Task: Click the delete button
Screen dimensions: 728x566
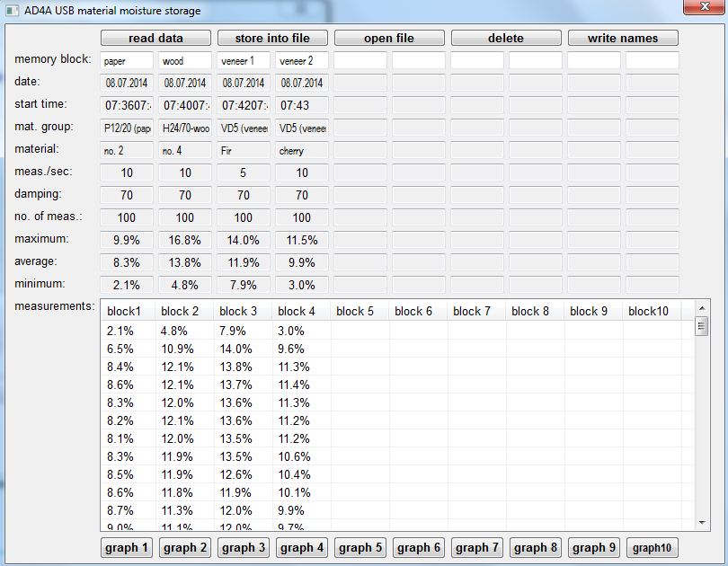Action: coord(506,38)
